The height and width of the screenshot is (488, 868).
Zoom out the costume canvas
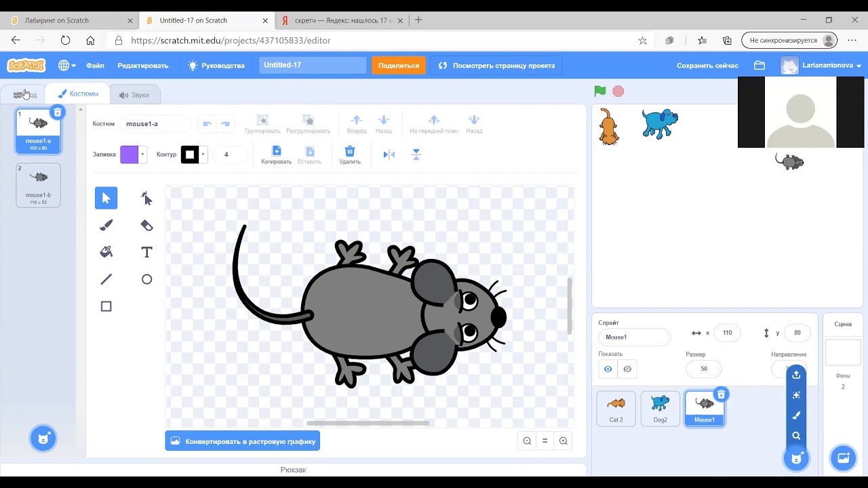(x=527, y=441)
